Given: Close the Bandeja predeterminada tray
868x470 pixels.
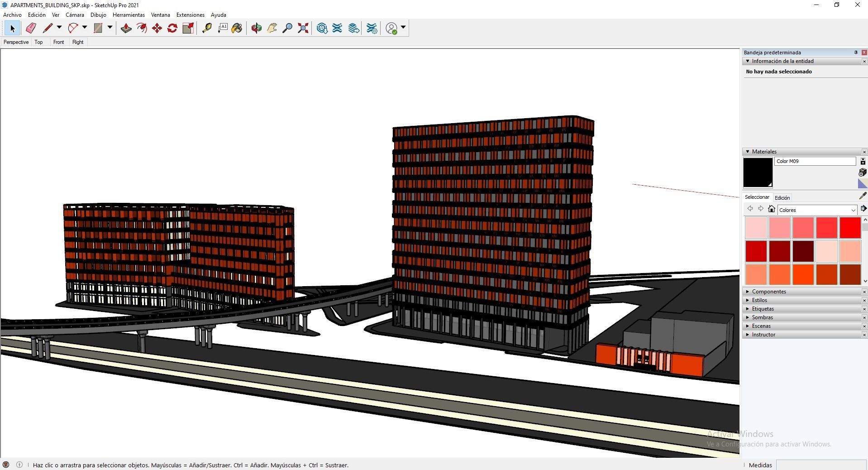Looking at the screenshot, I should tap(864, 53).
